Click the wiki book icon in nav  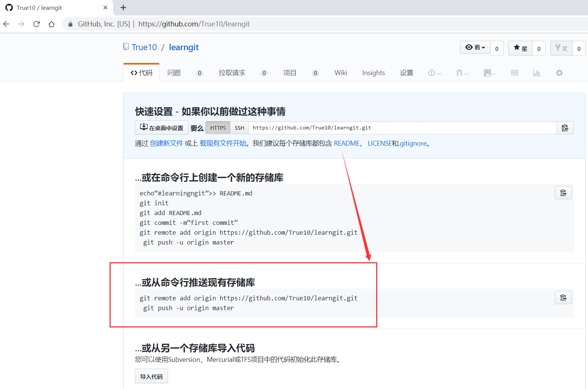514,73
